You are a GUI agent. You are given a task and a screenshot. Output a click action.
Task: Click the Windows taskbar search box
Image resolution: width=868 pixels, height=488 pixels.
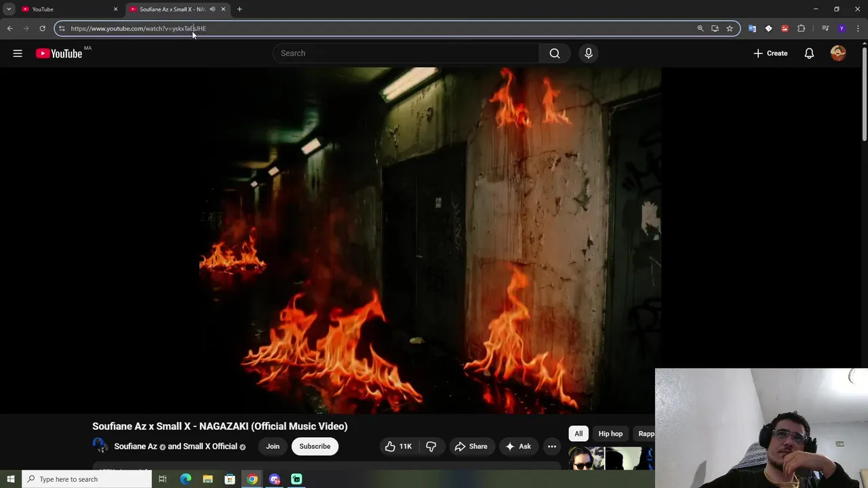coord(86,479)
